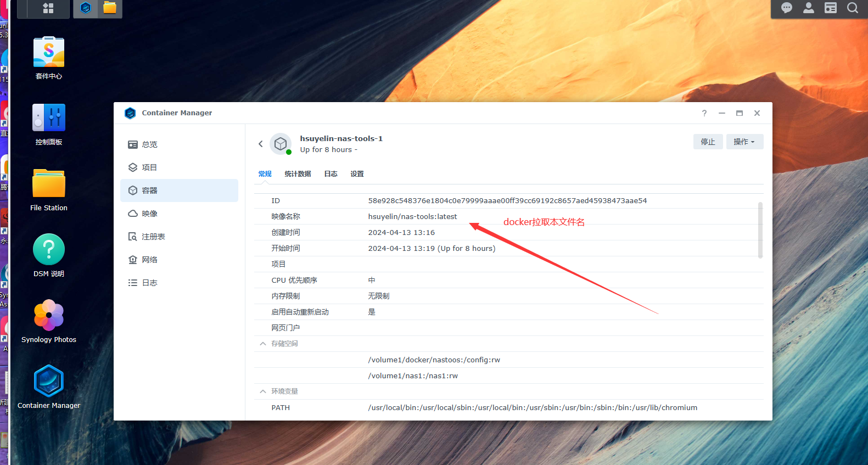Select 网络 network in sidebar
Viewport: 868px width, 465px height.
(x=179, y=260)
